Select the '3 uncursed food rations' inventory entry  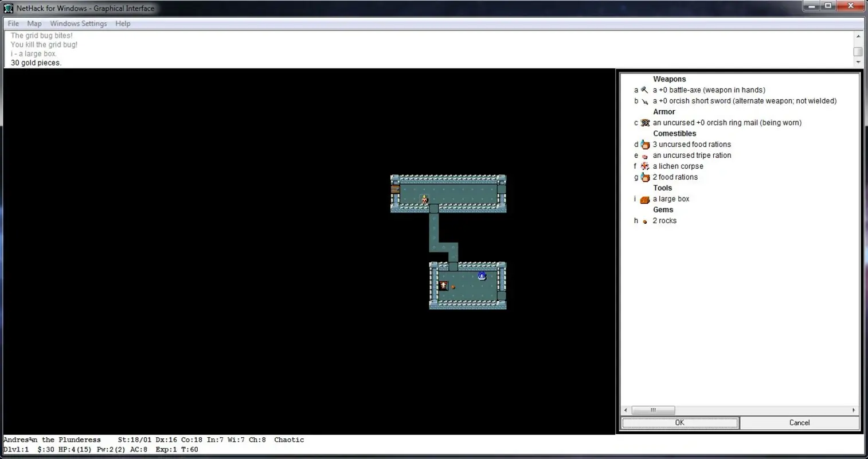[691, 145]
